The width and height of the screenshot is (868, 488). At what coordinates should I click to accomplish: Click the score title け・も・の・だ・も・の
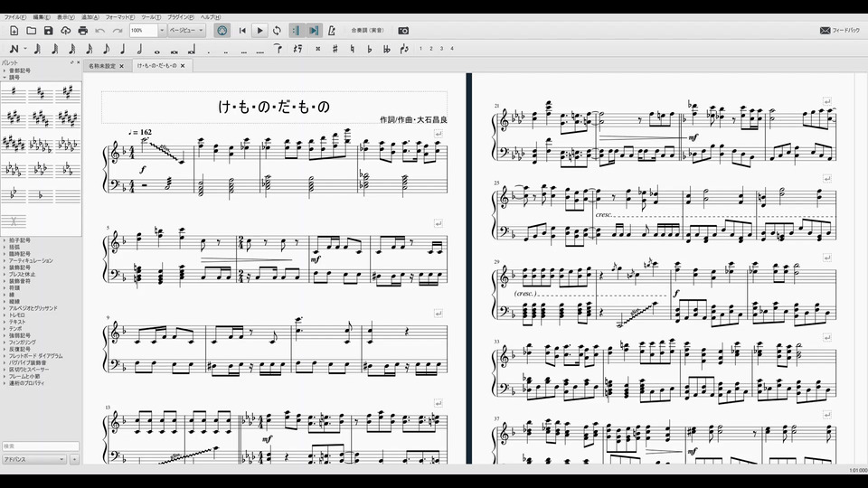click(x=274, y=107)
